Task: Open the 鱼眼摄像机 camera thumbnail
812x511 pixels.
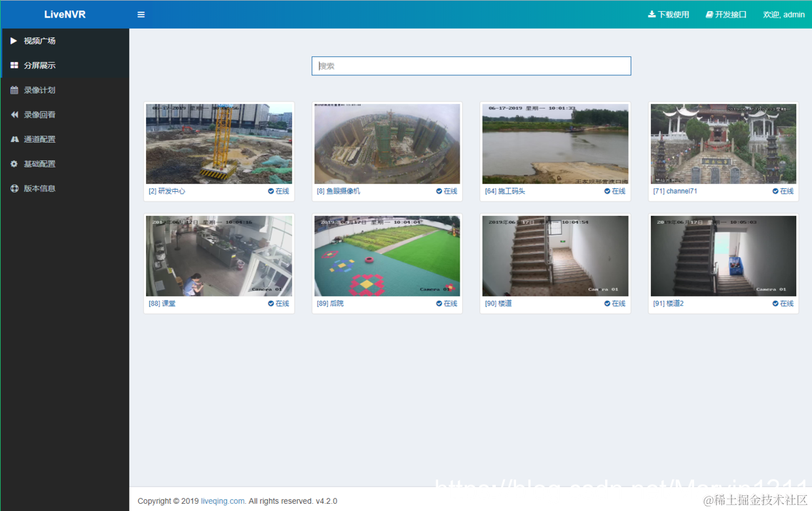Action: tap(387, 144)
